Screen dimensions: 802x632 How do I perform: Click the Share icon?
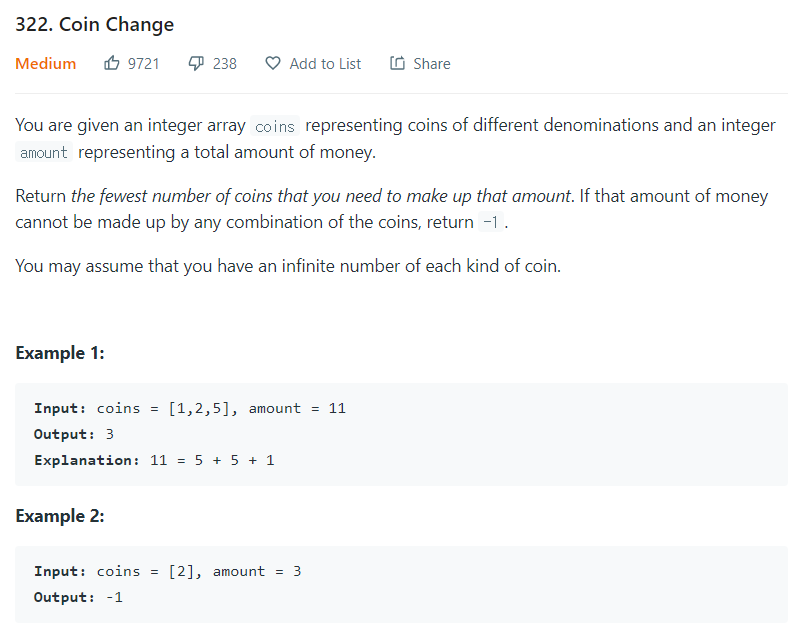[397, 63]
